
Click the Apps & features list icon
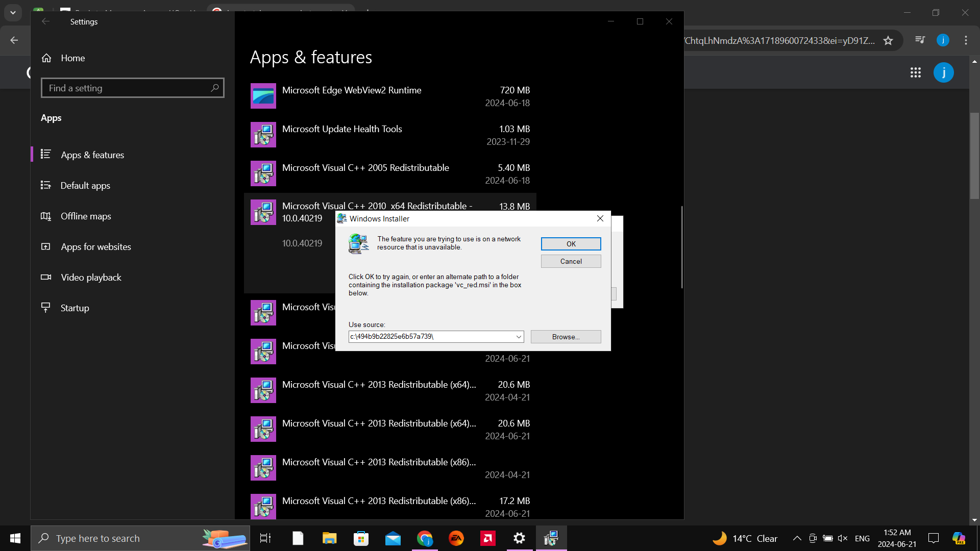pyautogui.click(x=45, y=154)
